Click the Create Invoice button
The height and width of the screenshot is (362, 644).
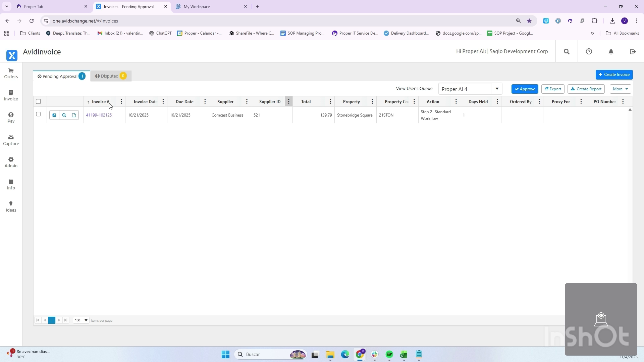tap(614, 75)
